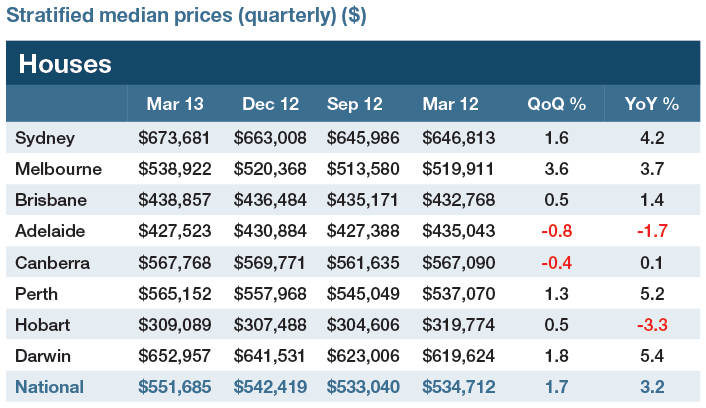Viewport: 706px width, 408px height.
Task: Select the Sydney row label
Action: point(44,136)
